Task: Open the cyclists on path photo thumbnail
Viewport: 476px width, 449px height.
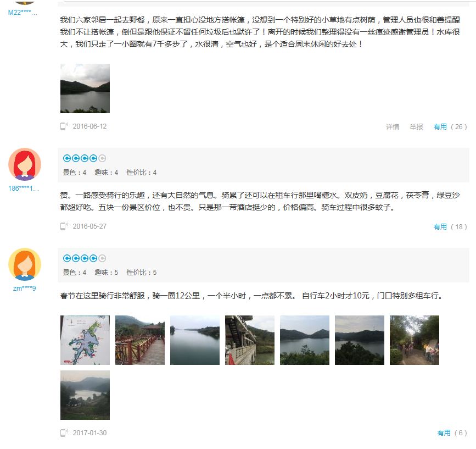Action: (x=415, y=340)
